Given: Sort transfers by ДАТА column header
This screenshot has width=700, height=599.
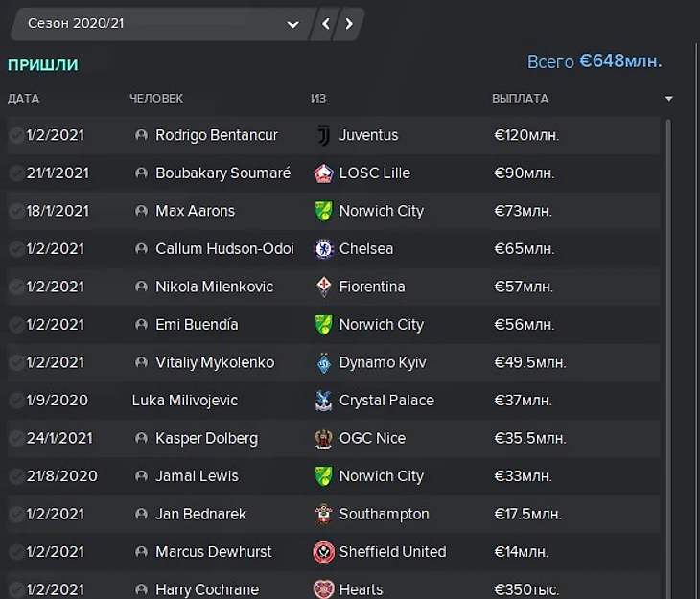Looking at the screenshot, I should 24,98.
